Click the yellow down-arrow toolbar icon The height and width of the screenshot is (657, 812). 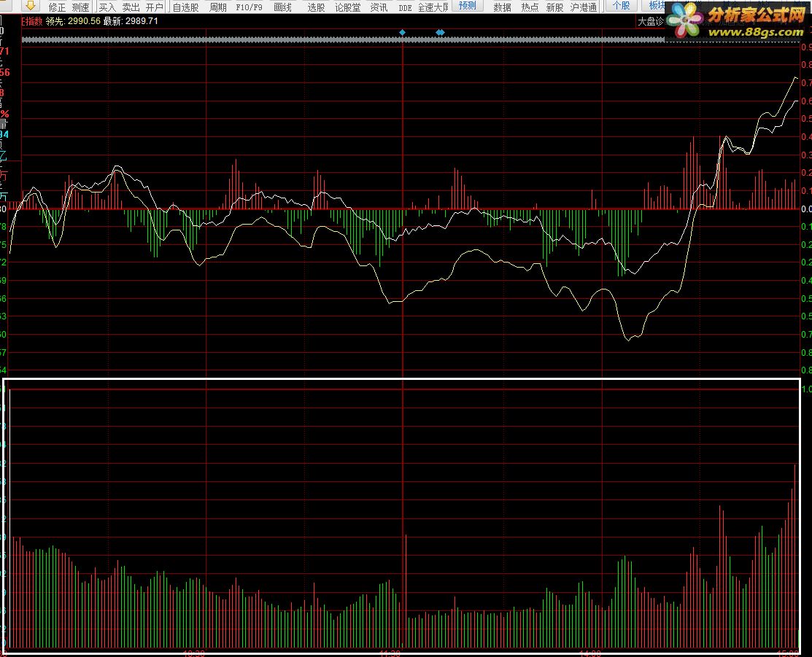pyautogui.click(x=31, y=6)
